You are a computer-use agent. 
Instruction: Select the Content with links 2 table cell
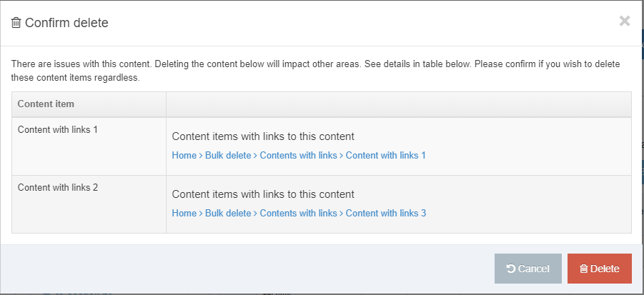point(57,187)
